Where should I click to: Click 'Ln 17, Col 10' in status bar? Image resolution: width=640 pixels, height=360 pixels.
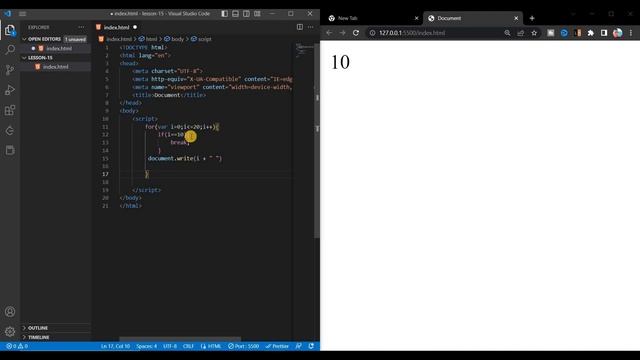[115, 346]
